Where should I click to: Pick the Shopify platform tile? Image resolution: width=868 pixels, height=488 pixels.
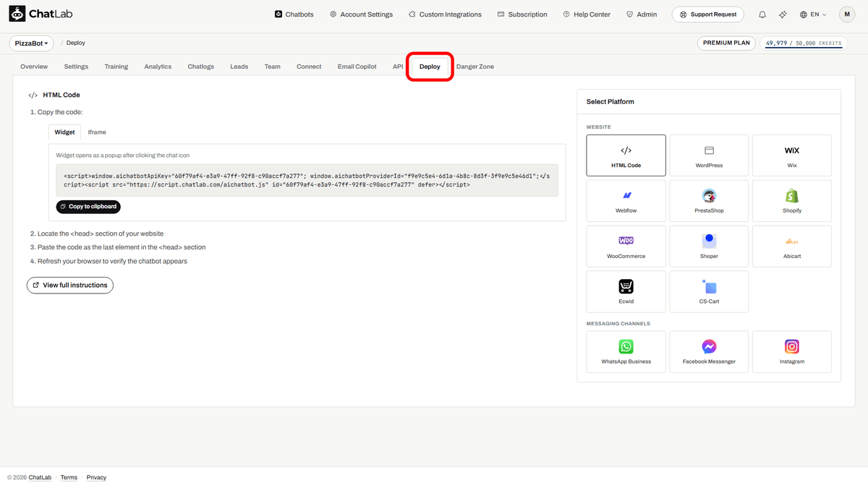click(792, 201)
